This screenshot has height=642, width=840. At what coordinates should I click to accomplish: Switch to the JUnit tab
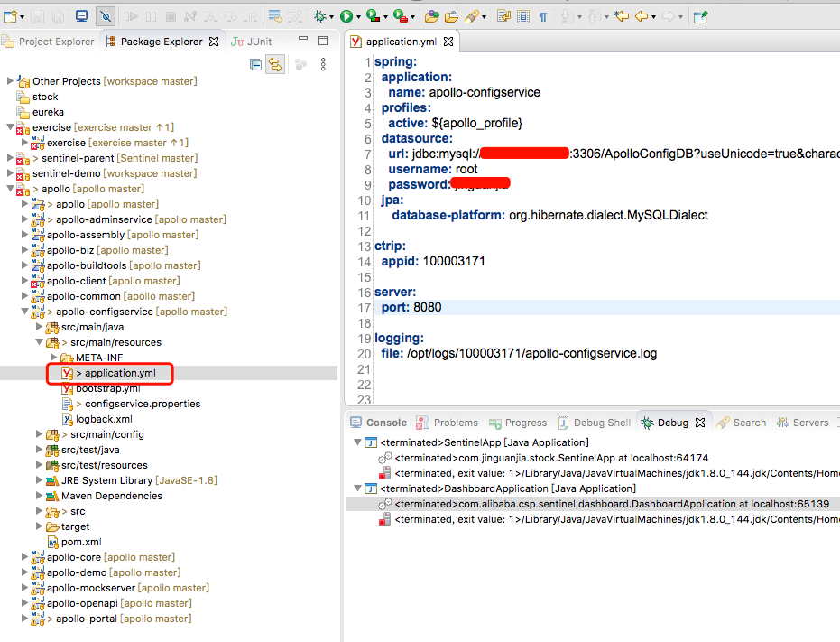(251, 42)
